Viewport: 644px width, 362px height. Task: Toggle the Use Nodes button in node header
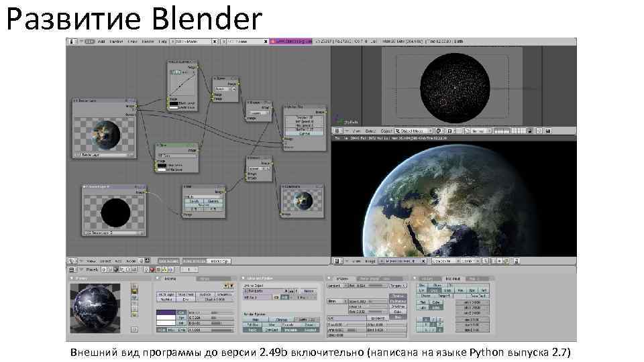[168, 261]
